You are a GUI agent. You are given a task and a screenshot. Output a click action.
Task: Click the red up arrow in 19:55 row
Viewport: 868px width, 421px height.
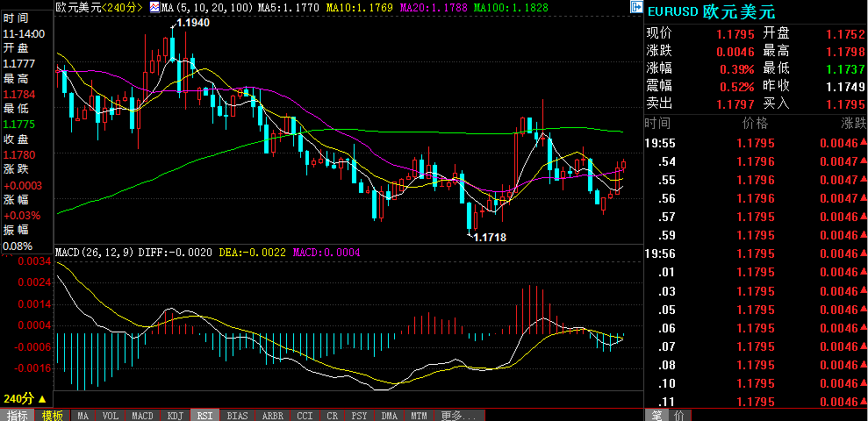862,143
